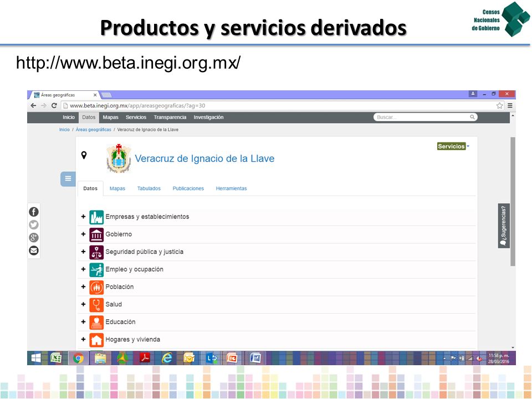The image size is (532, 399).
Task: Click the taskbar clock and date
Action: [x=499, y=359]
